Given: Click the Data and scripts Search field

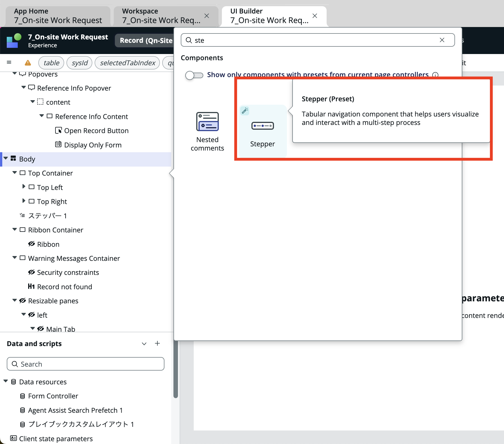Looking at the screenshot, I should click(86, 364).
